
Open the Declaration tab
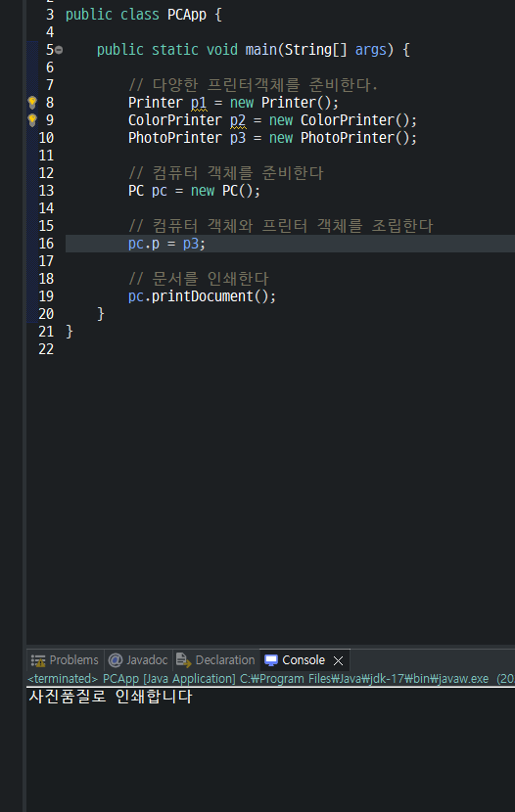tap(216, 660)
